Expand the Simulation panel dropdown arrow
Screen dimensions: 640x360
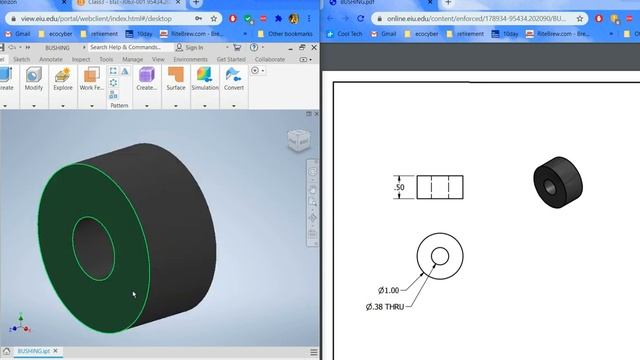(x=205, y=106)
